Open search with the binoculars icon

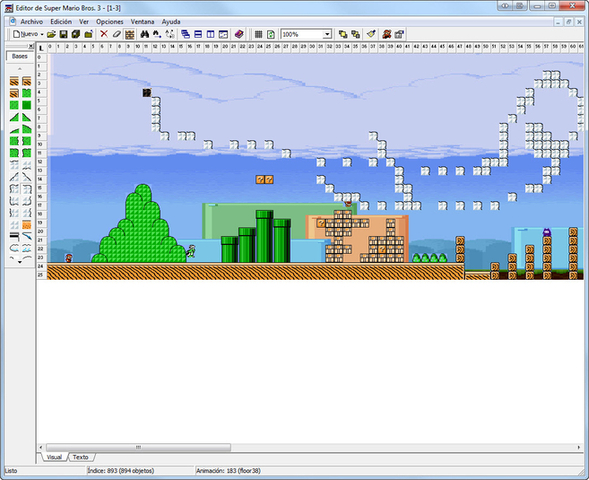(145, 34)
